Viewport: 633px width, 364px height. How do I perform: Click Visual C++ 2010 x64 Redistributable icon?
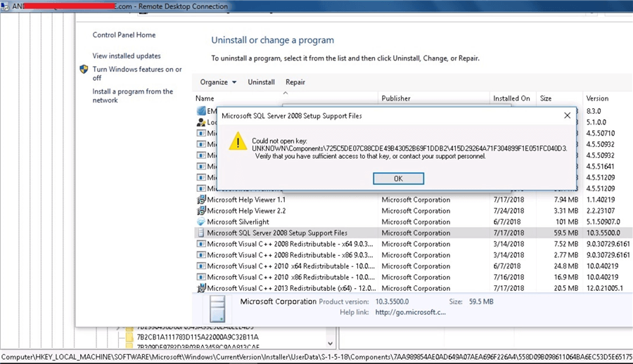(x=201, y=266)
